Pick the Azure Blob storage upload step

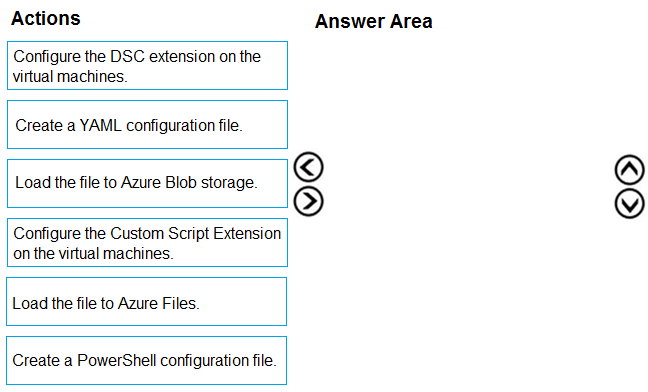pos(147,183)
